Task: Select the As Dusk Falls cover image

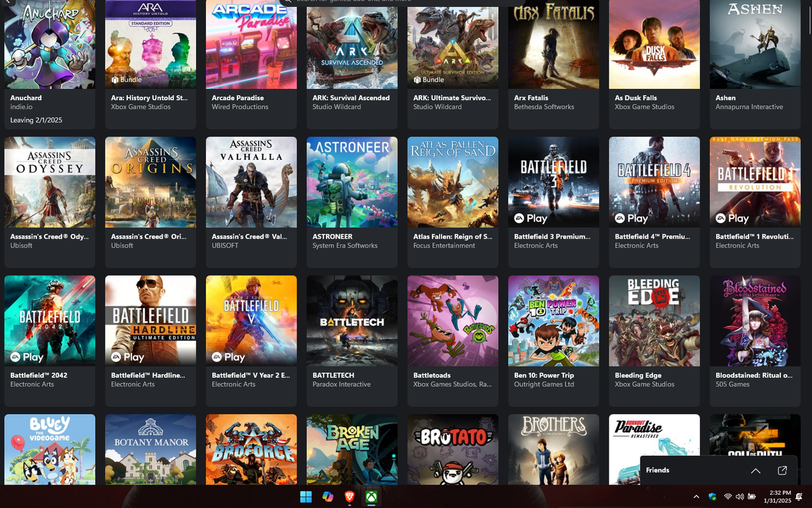Action: (x=654, y=44)
